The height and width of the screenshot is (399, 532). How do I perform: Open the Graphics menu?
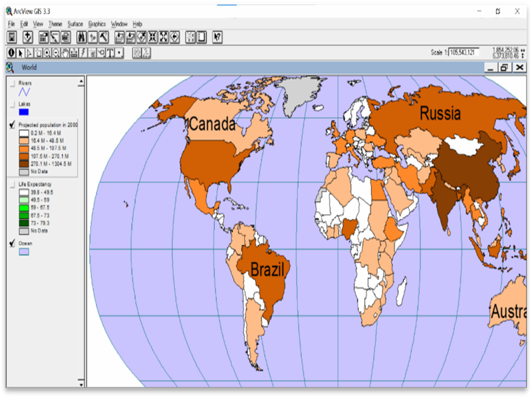(97, 24)
